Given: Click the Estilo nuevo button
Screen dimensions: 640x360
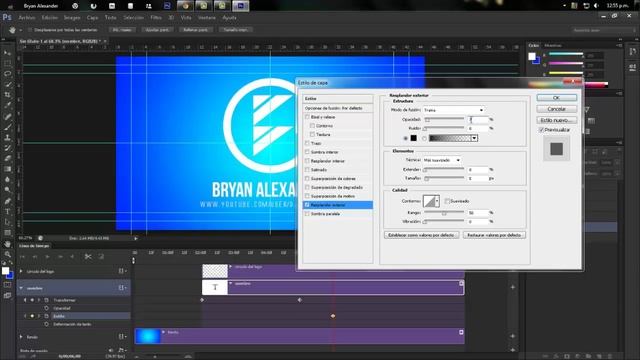Looking at the screenshot, I should (556, 120).
